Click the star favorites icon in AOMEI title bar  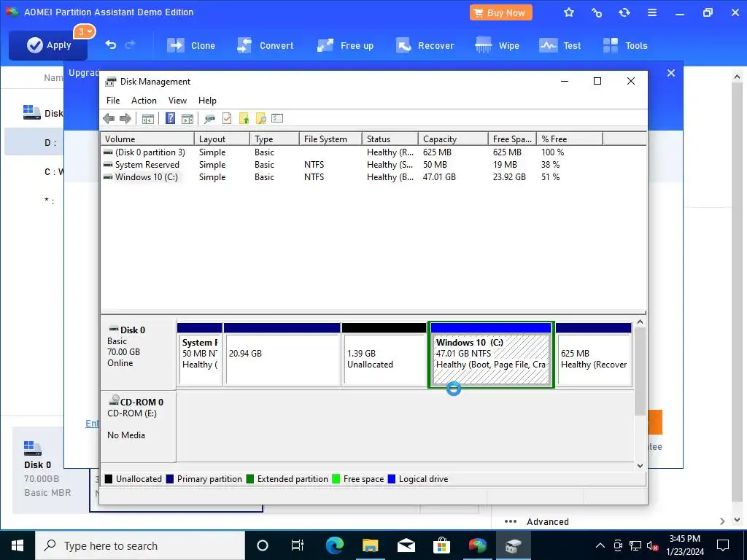click(569, 13)
